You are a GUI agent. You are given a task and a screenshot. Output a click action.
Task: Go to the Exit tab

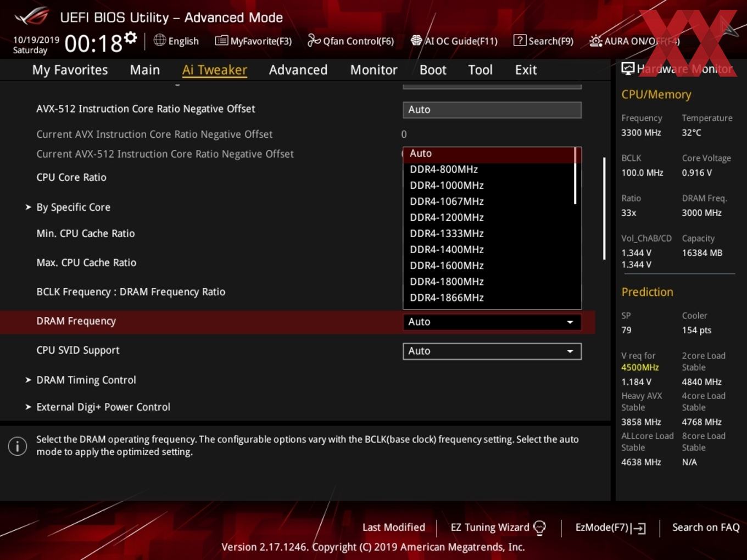[526, 70]
